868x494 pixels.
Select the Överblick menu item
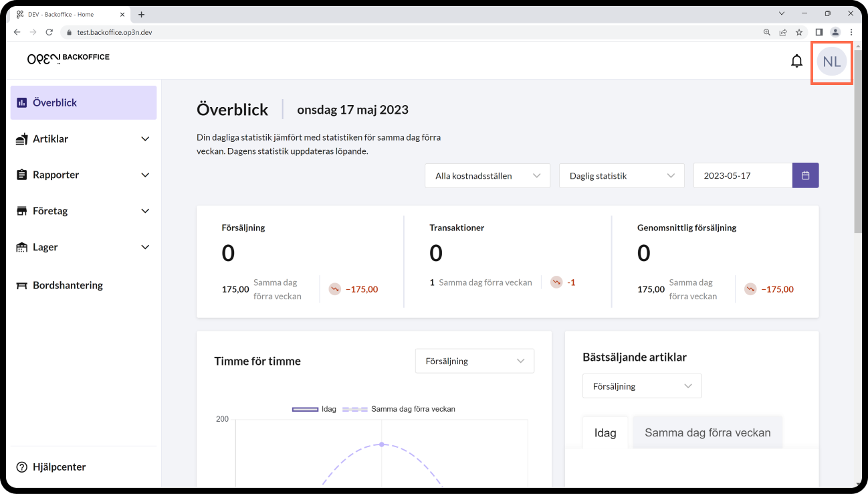[84, 102]
